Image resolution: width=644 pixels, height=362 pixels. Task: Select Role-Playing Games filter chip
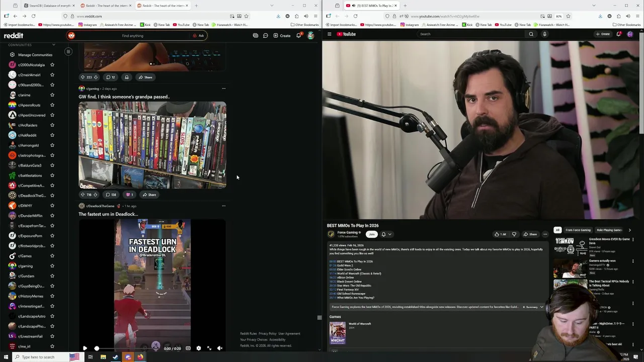[609, 230]
